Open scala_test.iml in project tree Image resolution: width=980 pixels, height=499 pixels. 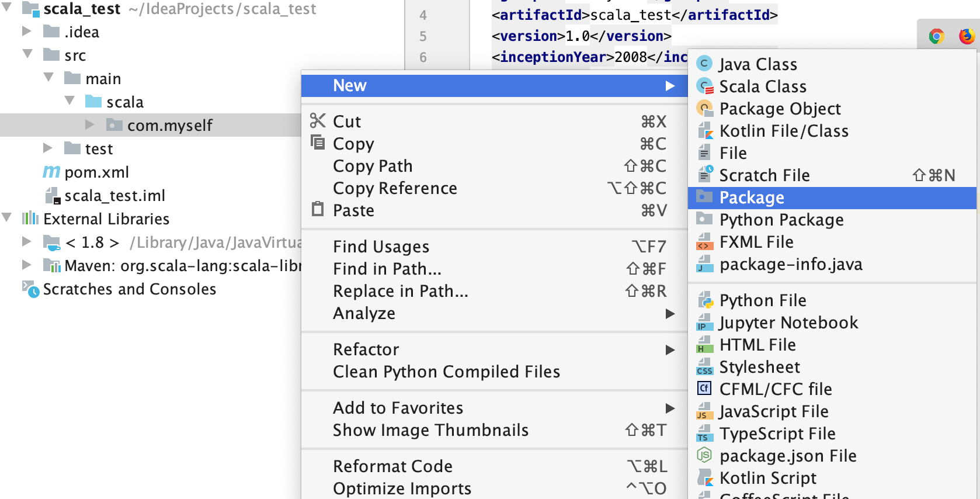[114, 196]
